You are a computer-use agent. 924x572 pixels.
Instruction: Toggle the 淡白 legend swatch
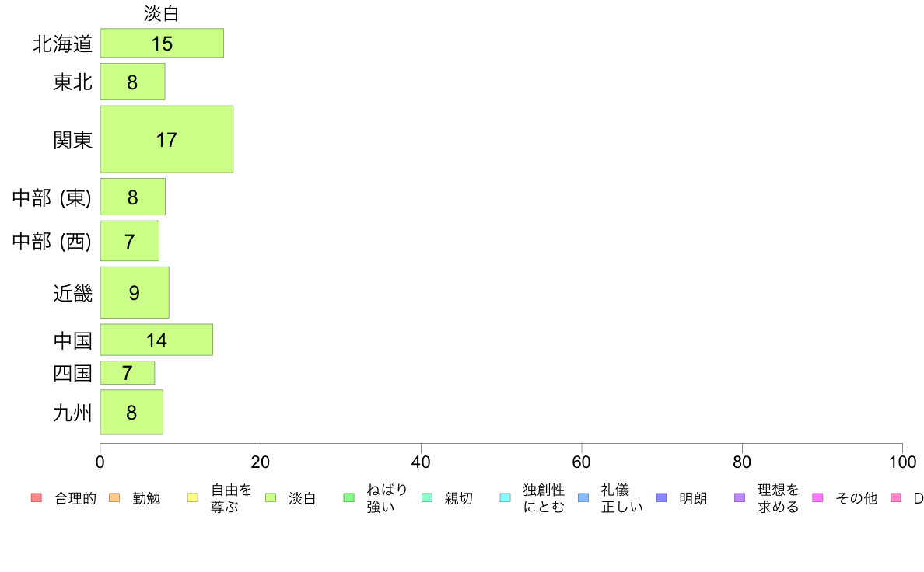[271, 497]
